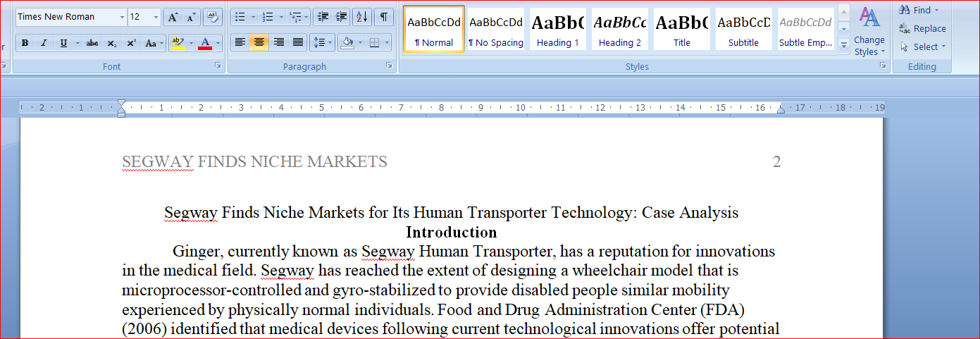Apply the red font color

206,43
